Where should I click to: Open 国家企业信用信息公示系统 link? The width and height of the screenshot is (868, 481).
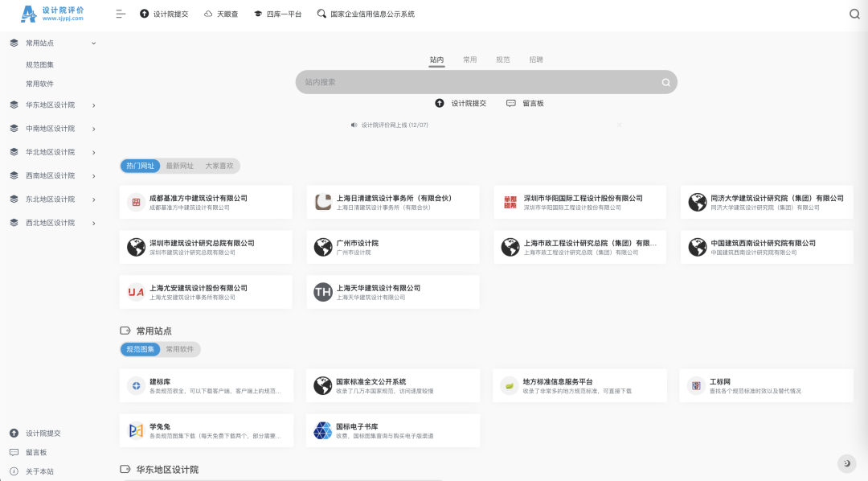373,14
